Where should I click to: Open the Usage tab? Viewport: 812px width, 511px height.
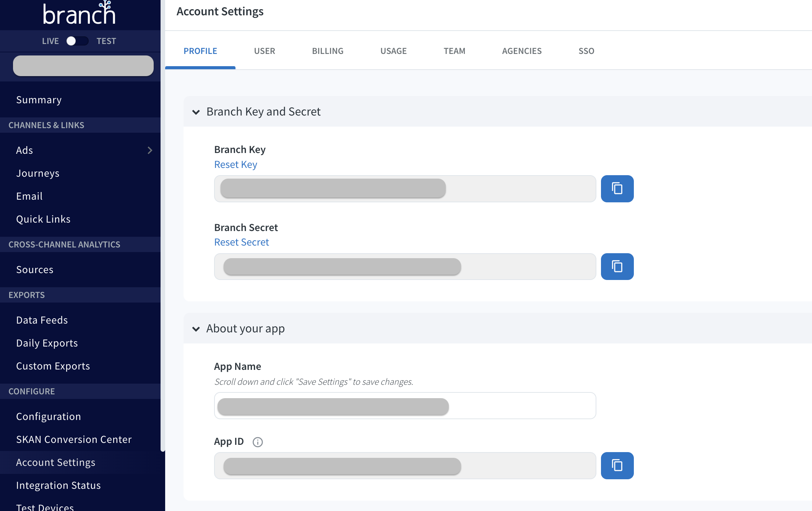click(x=393, y=51)
